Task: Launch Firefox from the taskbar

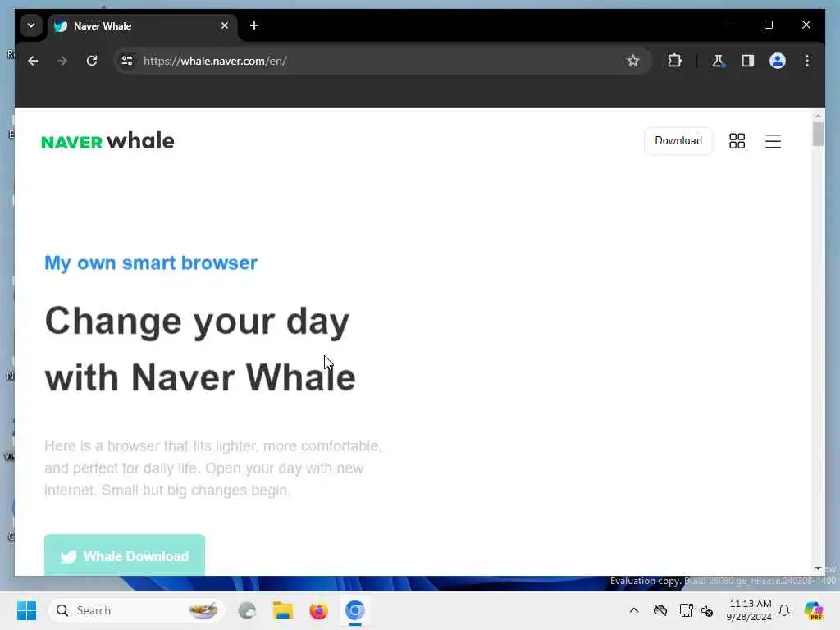Action: click(x=319, y=610)
